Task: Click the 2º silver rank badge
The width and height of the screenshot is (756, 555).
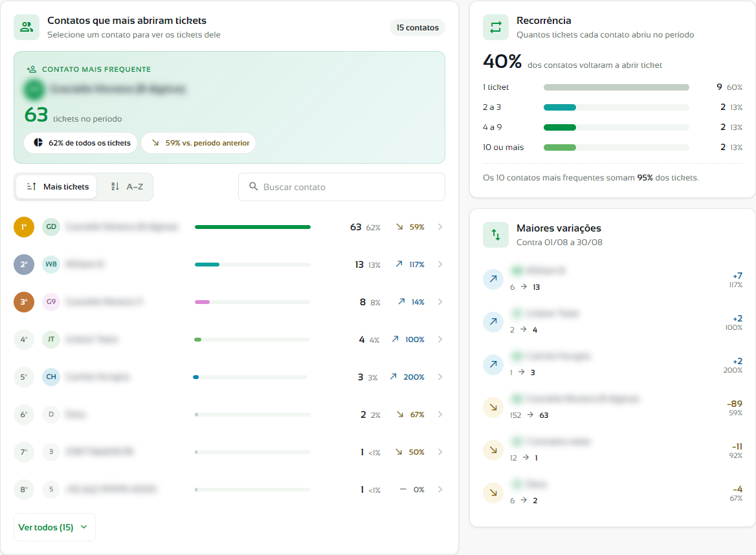Action: point(24,265)
